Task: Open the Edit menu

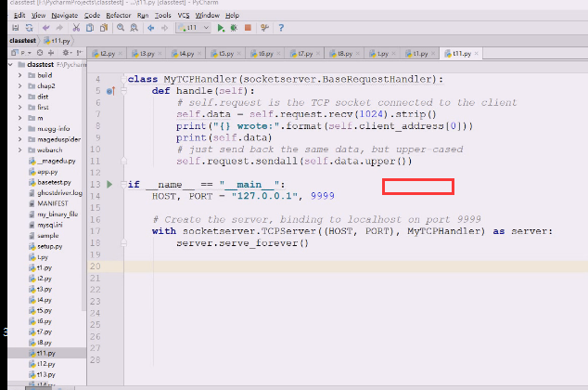Action: (19, 16)
